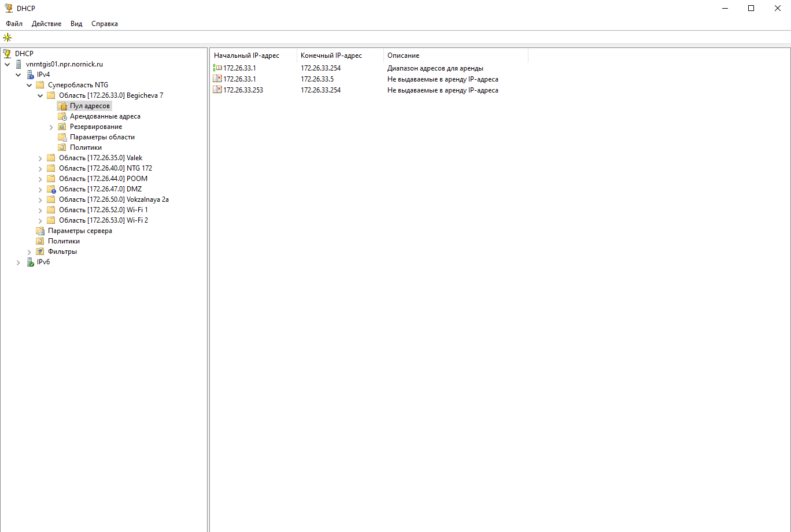The width and height of the screenshot is (791, 532).
Task: Open the Файл menu
Action: [x=14, y=24]
